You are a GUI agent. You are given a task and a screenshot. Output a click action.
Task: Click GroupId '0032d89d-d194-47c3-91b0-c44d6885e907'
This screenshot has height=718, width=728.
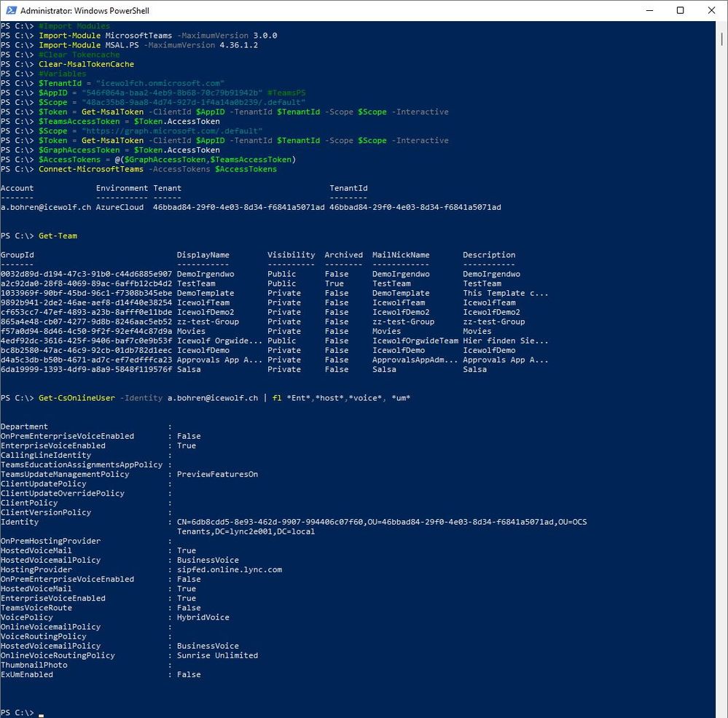tap(87, 274)
